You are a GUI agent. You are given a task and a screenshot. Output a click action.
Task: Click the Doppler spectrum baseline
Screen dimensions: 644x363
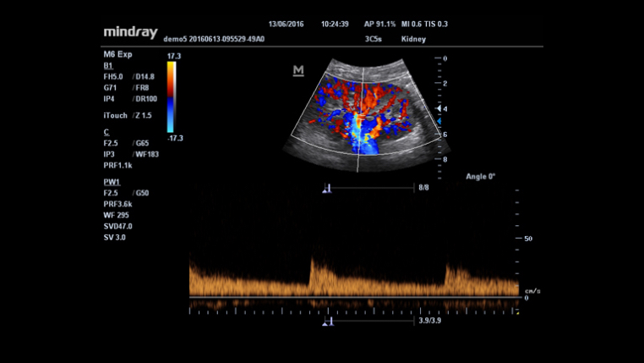point(353,297)
